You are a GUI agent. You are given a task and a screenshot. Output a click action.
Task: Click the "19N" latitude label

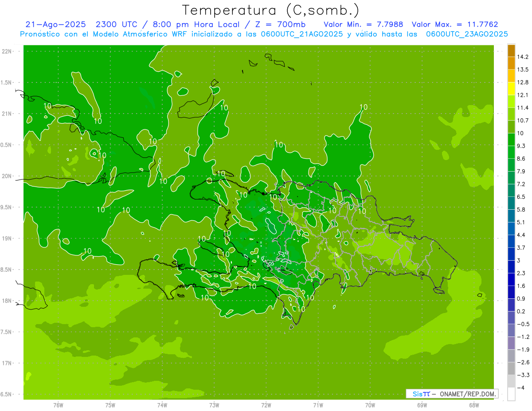pyautogui.click(x=8, y=239)
